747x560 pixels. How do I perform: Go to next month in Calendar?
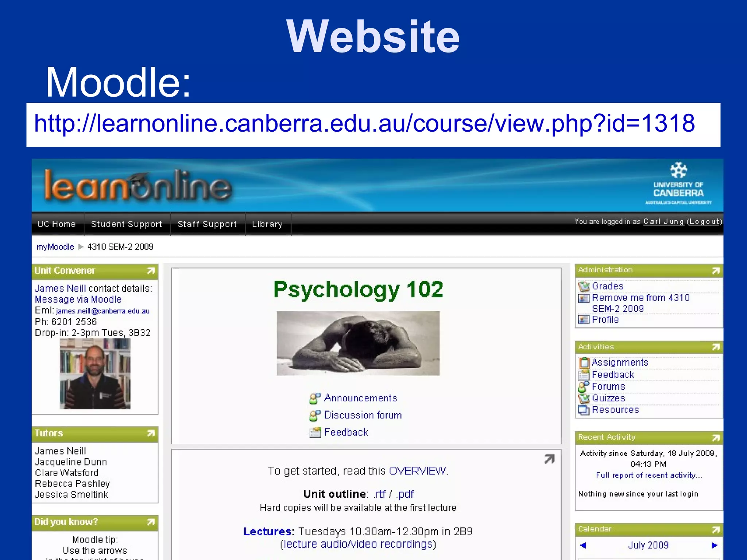pyautogui.click(x=715, y=545)
